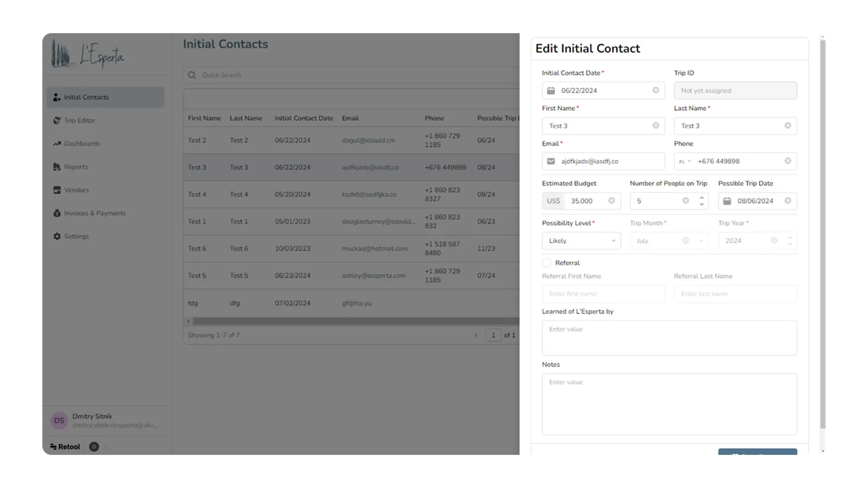Click the edit panel vertical scrollbar

822,233
